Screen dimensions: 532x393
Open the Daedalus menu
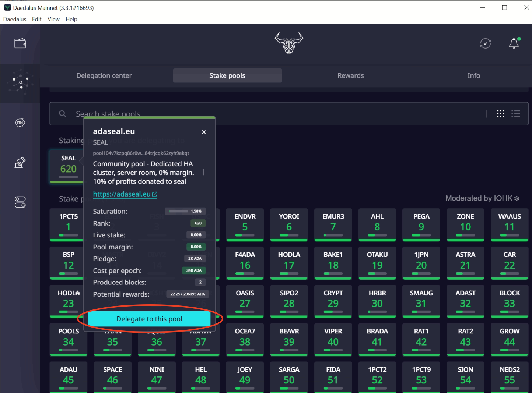[15, 19]
